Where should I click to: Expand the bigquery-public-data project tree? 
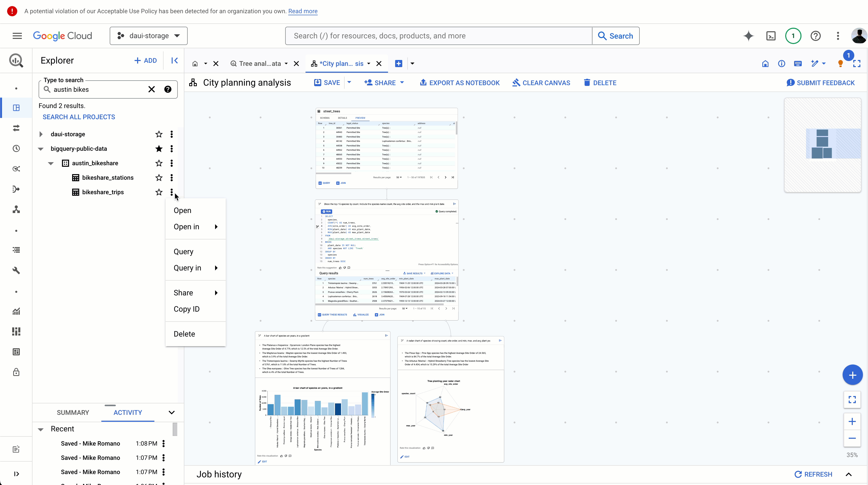pyautogui.click(x=41, y=148)
